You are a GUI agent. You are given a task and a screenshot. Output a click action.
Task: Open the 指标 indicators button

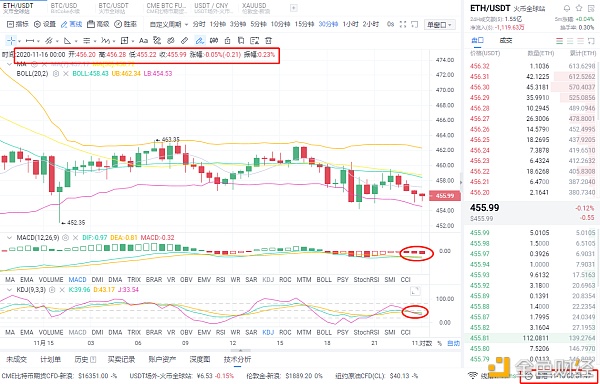18,24
